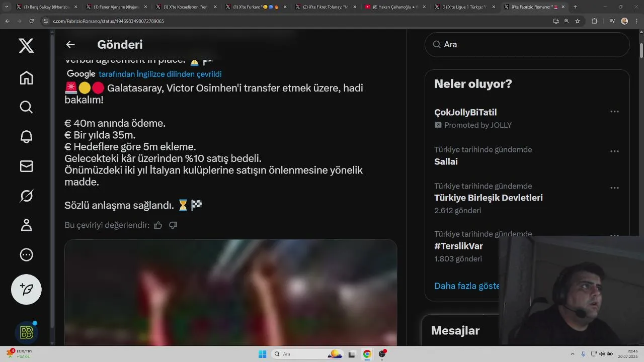This screenshot has height=362, width=644.
Task: Switch to X'te Kocaelispor tab
Action: click(x=186, y=7)
